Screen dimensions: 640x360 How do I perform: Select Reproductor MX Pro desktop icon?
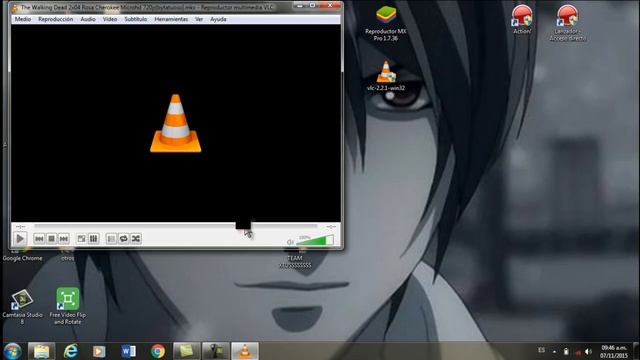tap(386, 24)
